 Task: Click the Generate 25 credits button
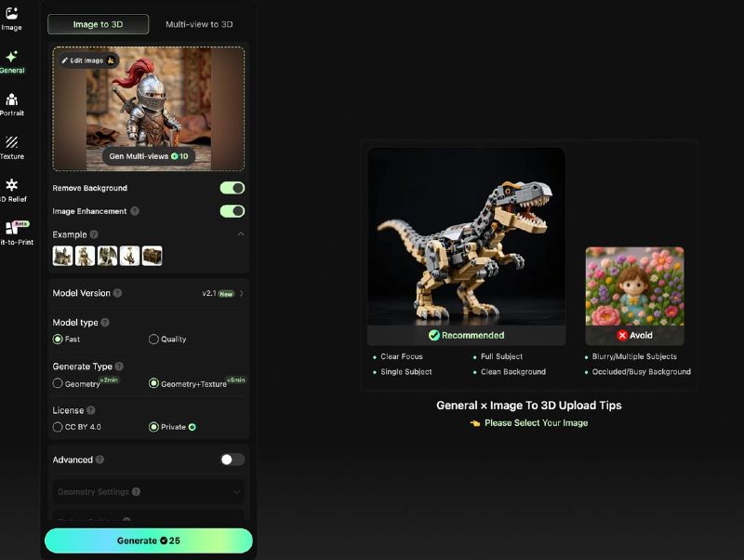(x=149, y=540)
